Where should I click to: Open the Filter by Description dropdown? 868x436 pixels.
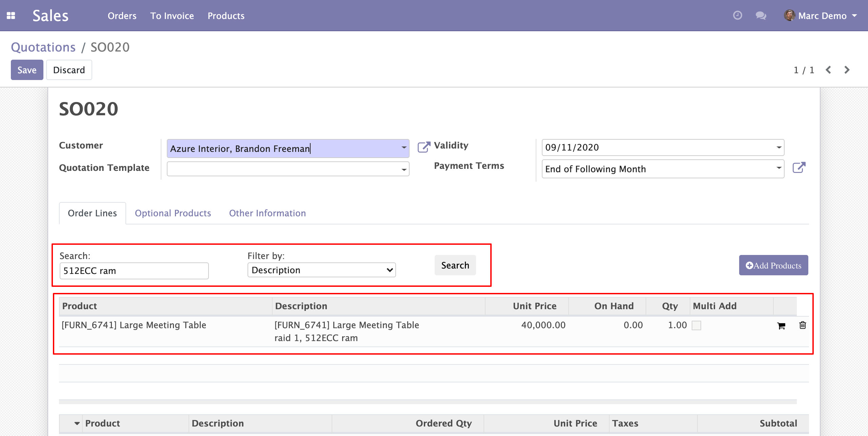[x=321, y=270]
